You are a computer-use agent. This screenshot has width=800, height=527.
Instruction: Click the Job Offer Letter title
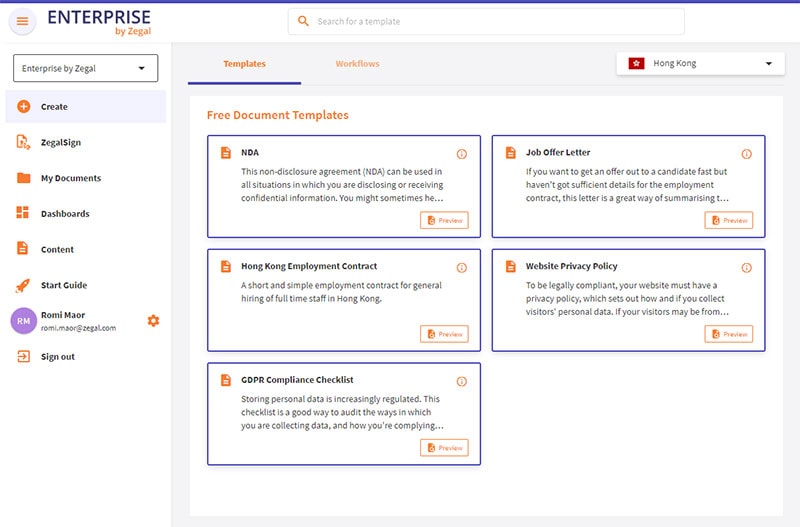click(558, 153)
